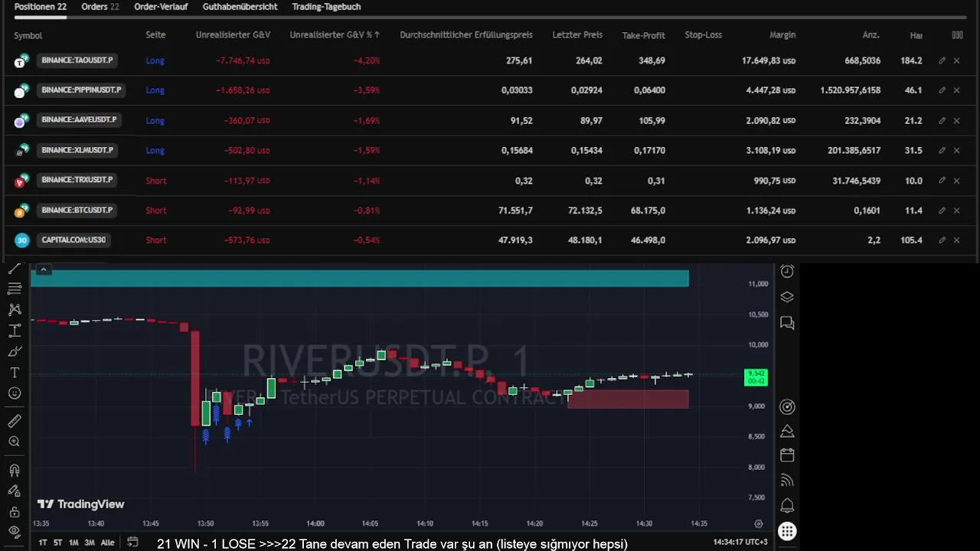Open the column settings icon
Screen dimensions: 980x551
[x=957, y=35]
